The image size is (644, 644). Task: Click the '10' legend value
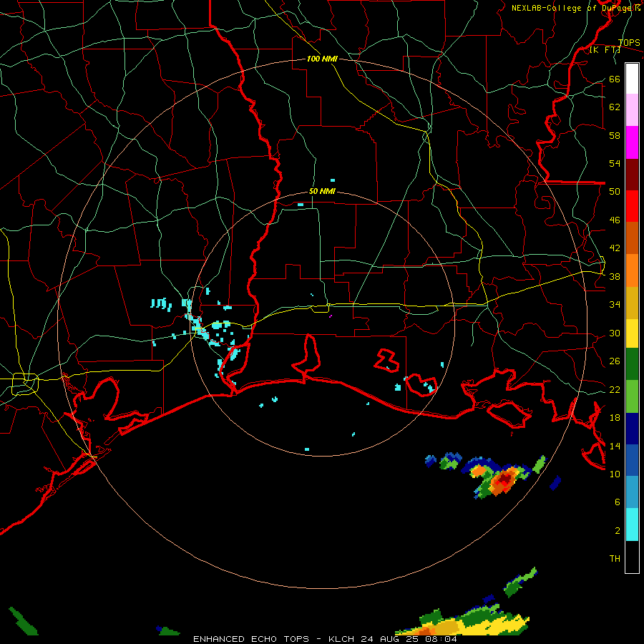point(615,474)
